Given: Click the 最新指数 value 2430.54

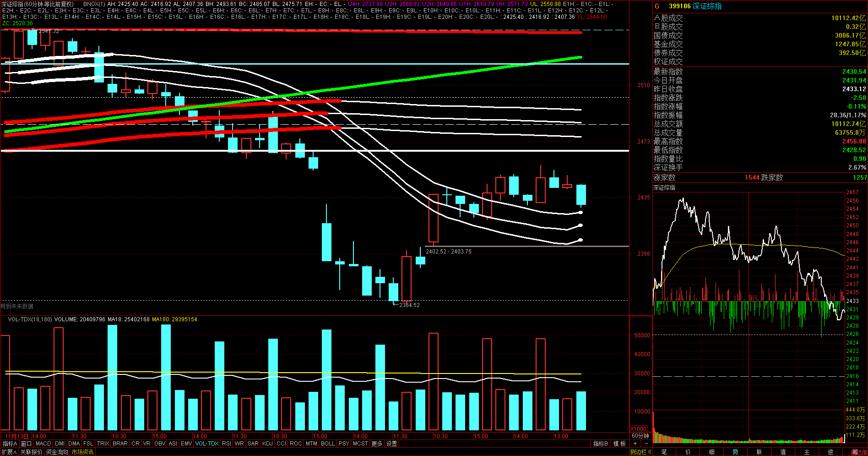Looking at the screenshot, I should click(x=854, y=71).
